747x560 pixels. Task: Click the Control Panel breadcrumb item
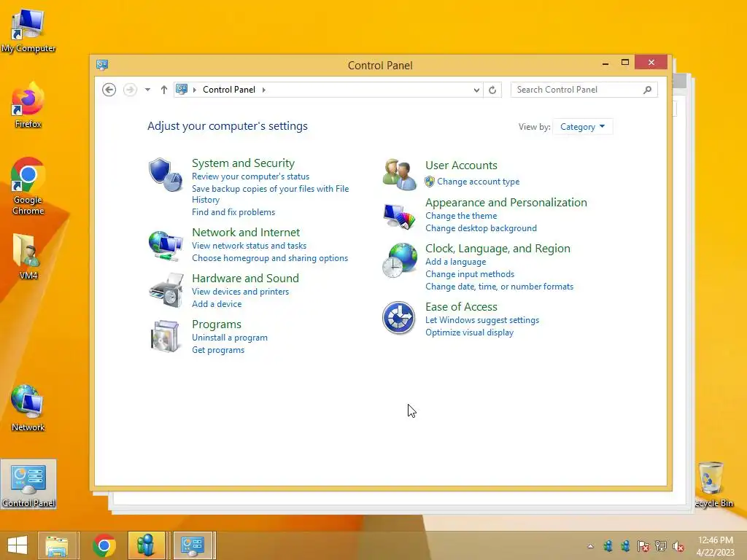[229, 90]
